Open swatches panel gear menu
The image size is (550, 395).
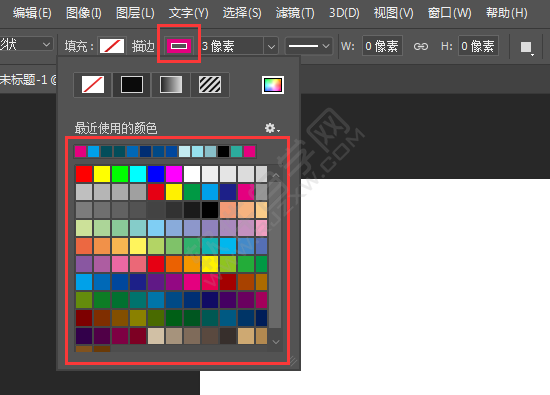[272, 128]
